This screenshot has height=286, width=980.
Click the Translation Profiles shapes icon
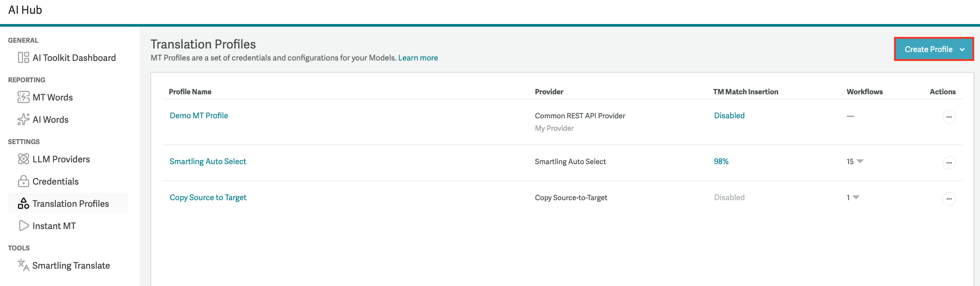tap(23, 203)
